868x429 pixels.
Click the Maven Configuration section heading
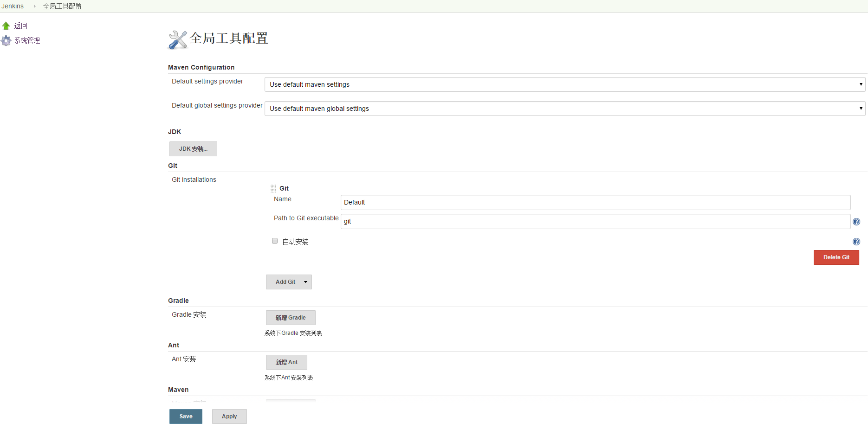pos(201,67)
